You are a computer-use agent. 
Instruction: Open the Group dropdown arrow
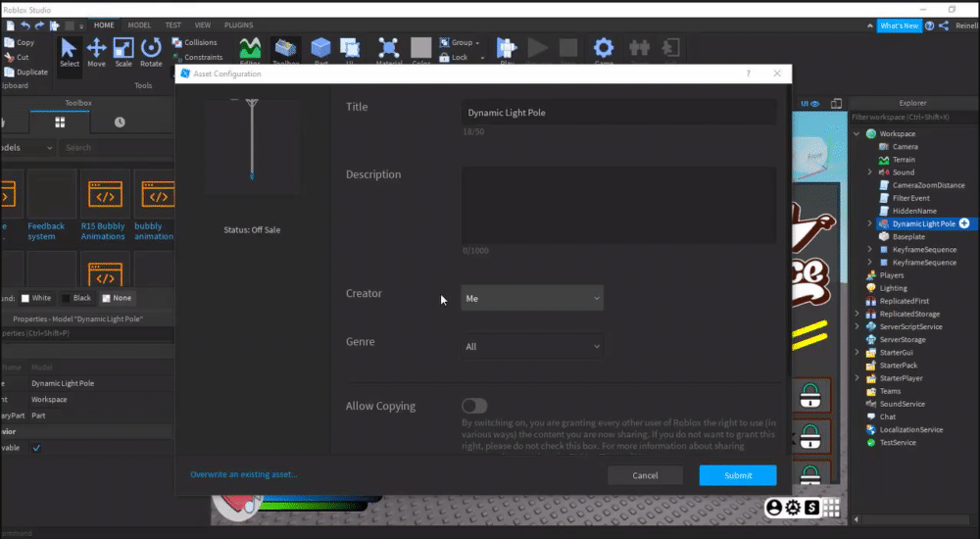point(477,43)
